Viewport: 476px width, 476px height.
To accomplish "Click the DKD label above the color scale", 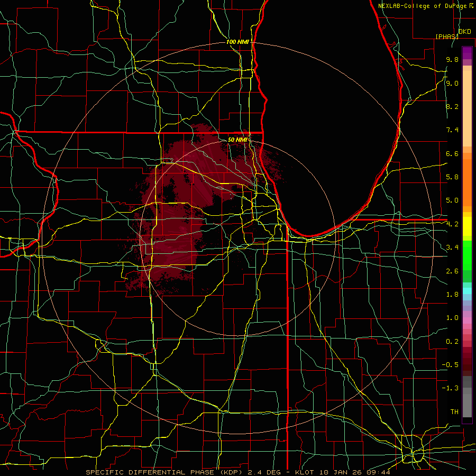I will click(465, 31).
